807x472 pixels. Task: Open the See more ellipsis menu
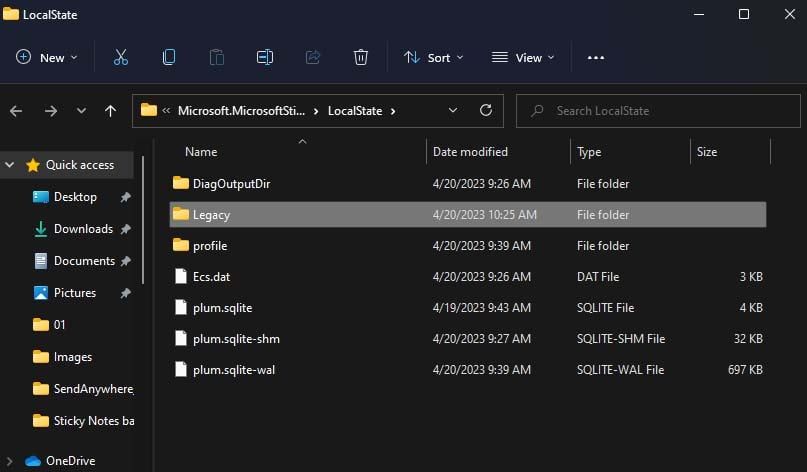[596, 58]
